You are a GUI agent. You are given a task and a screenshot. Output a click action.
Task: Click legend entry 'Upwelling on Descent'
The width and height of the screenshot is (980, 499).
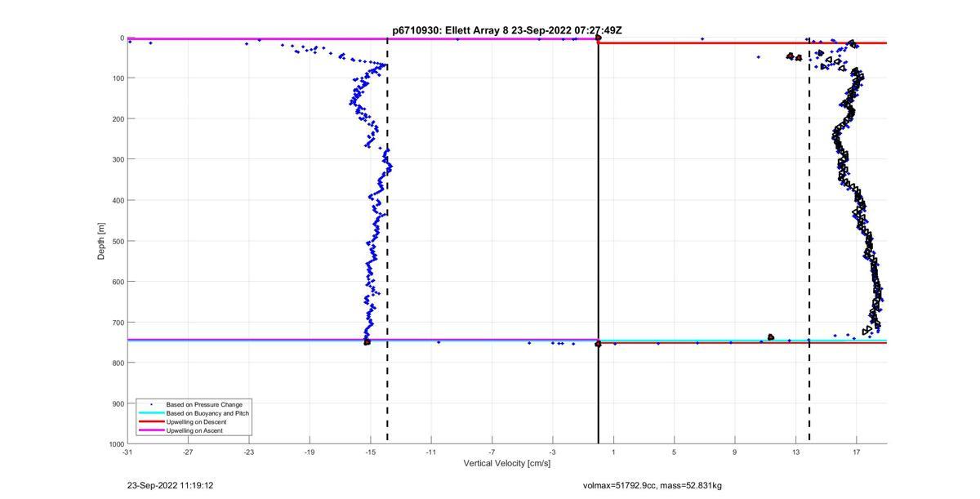(196, 421)
